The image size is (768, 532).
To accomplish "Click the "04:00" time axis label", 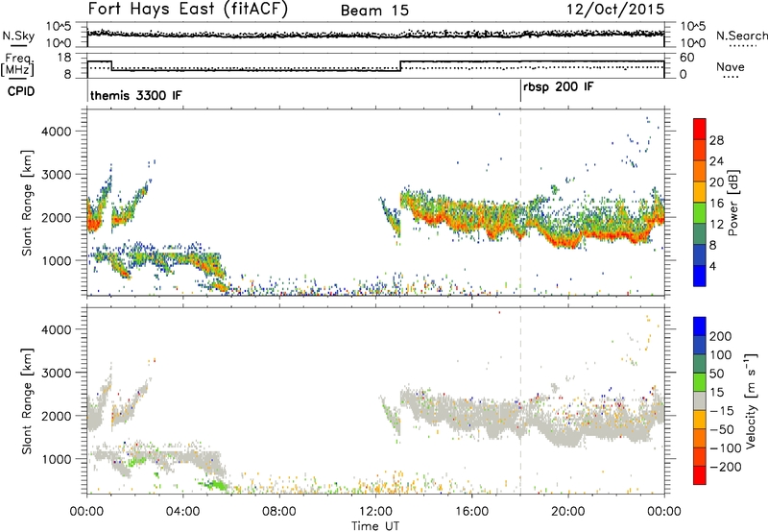I will (182, 512).
